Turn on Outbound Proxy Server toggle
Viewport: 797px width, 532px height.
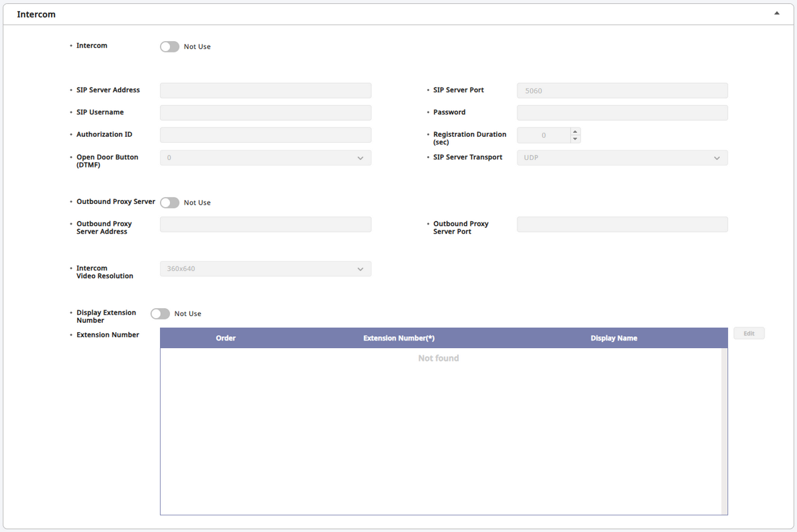169,203
